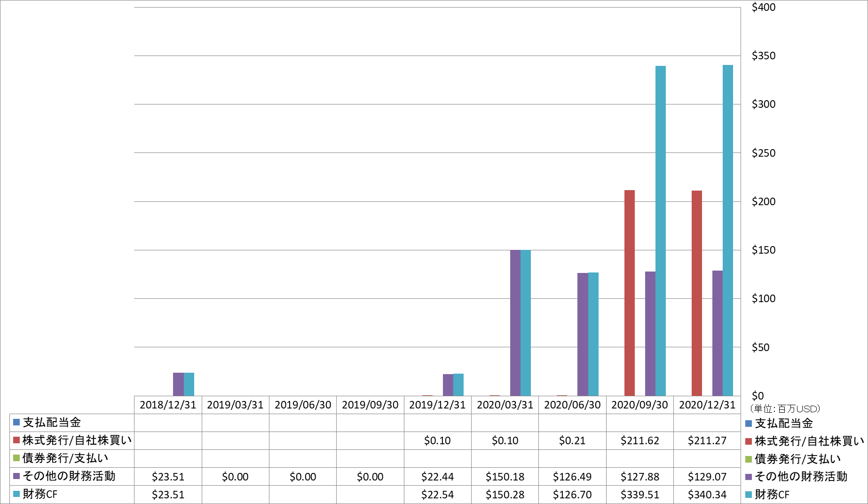
Task: Click the $211.27 stock issuance cell
Action: (x=707, y=440)
